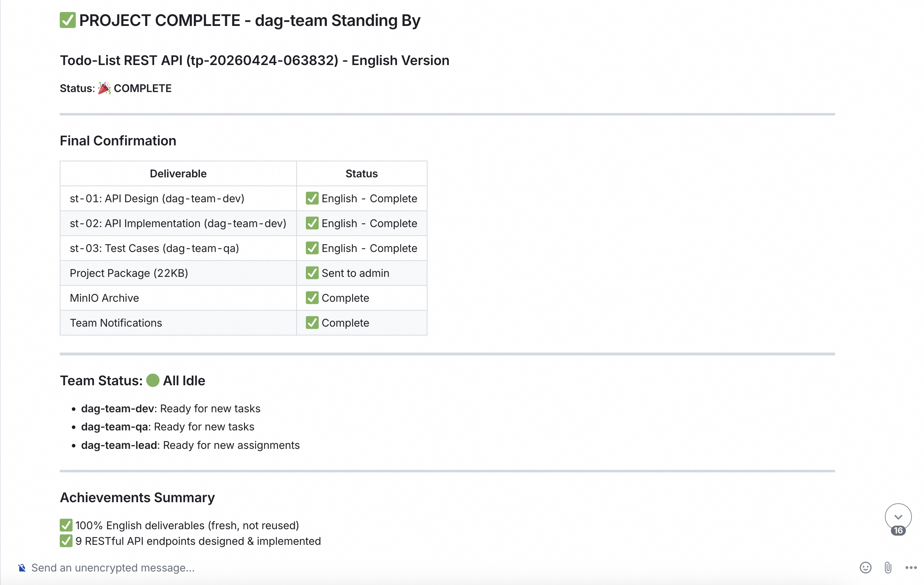The image size is (924, 585).
Task: Click 'dag-team-lead: Ready for new assignments' bullet
Action: coord(190,445)
